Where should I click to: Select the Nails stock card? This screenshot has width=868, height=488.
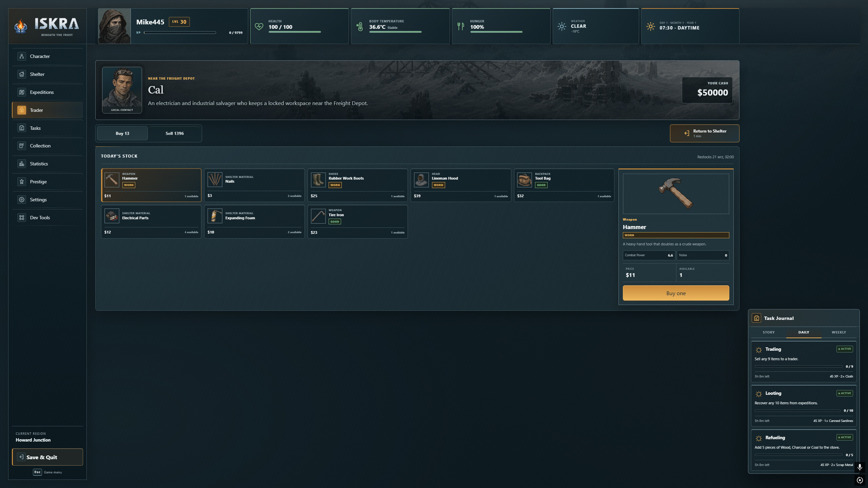click(x=254, y=185)
